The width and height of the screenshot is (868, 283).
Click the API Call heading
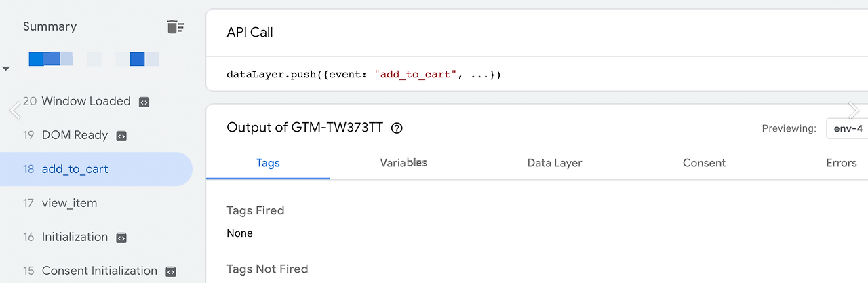(x=250, y=32)
